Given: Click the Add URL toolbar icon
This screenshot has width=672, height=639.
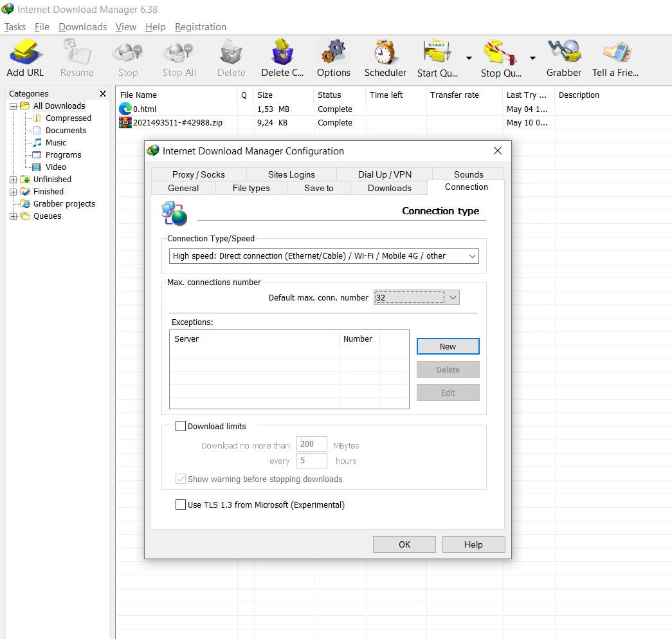Looking at the screenshot, I should pyautogui.click(x=25, y=52).
